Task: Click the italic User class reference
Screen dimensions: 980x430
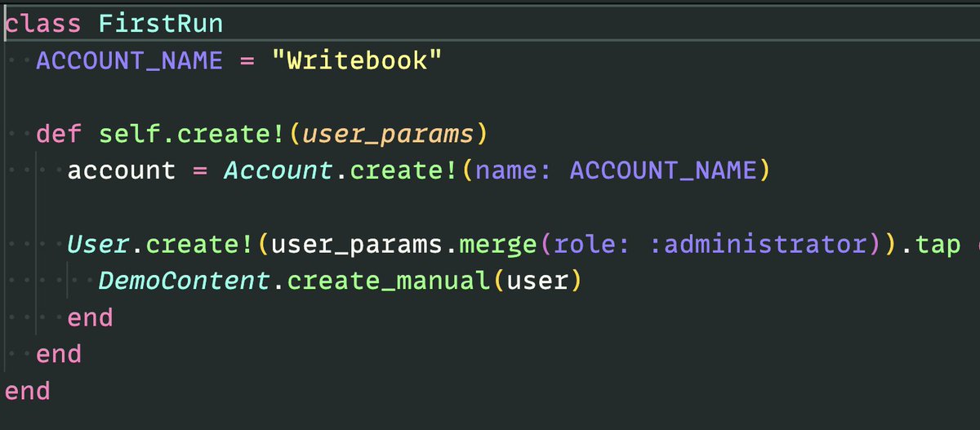Action: [x=98, y=244]
